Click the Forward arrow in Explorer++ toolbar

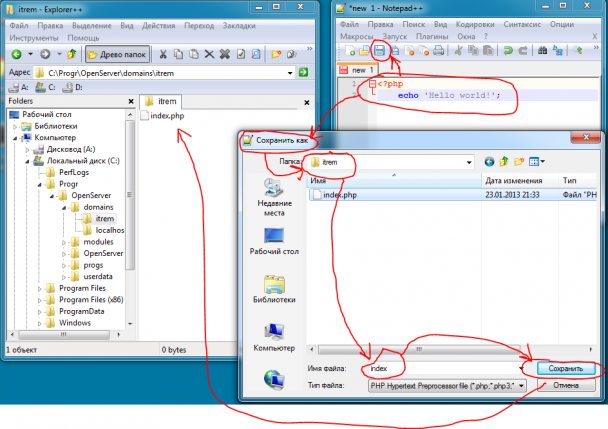(x=45, y=54)
